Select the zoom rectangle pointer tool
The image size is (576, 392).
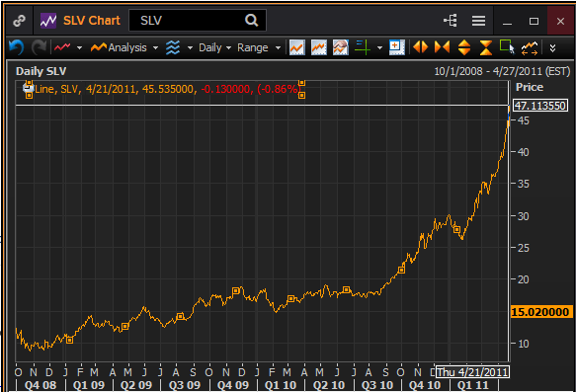pyautogui.click(x=507, y=47)
